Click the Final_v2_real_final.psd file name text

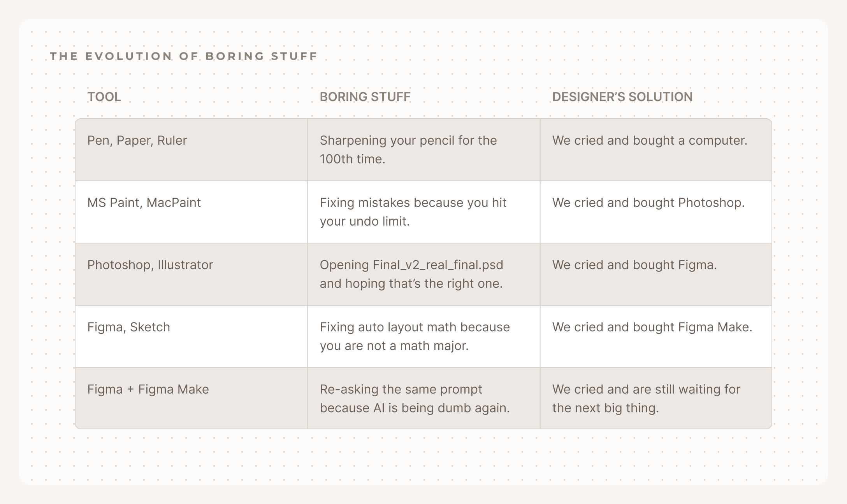tap(438, 265)
